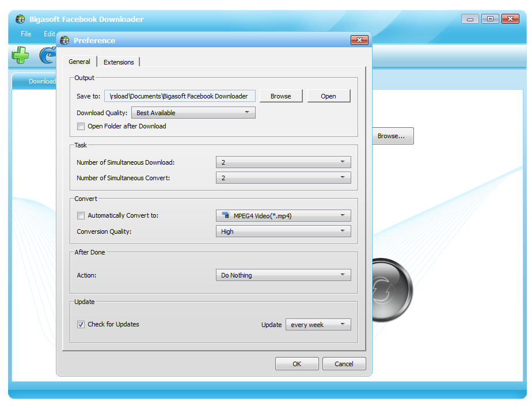The height and width of the screenshot is (414, 532).
Task: Switch to the Extensions tab
Action: click(119, 62)
